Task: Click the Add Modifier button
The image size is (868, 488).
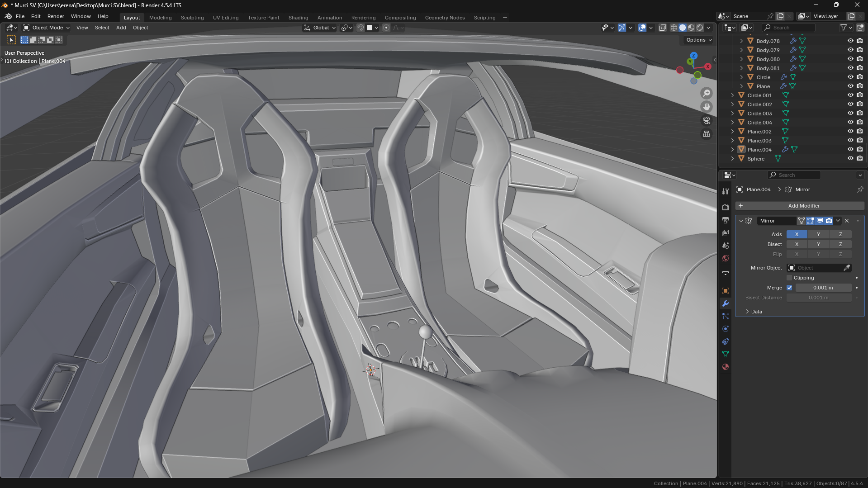Action: (800, 206)
